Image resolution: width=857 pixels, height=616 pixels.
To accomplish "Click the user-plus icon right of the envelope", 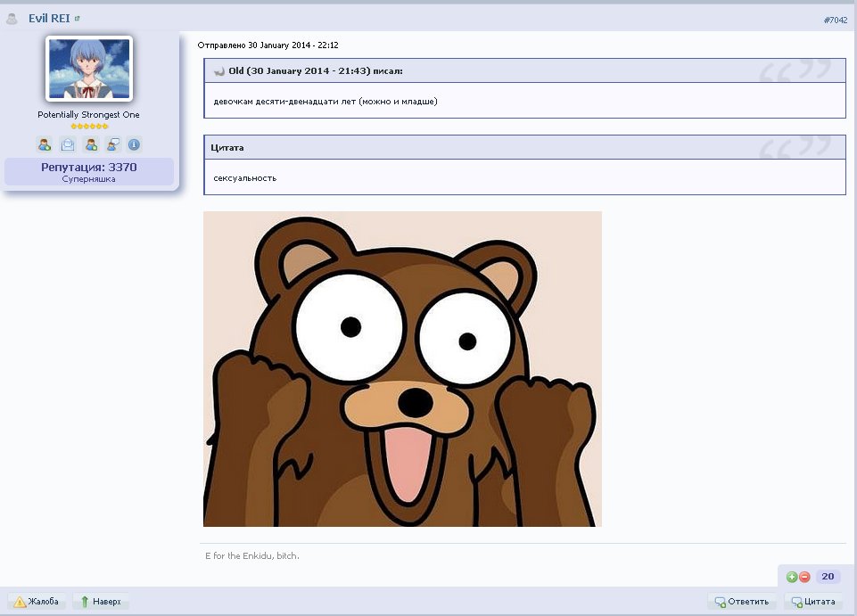I will coord(91,144).
